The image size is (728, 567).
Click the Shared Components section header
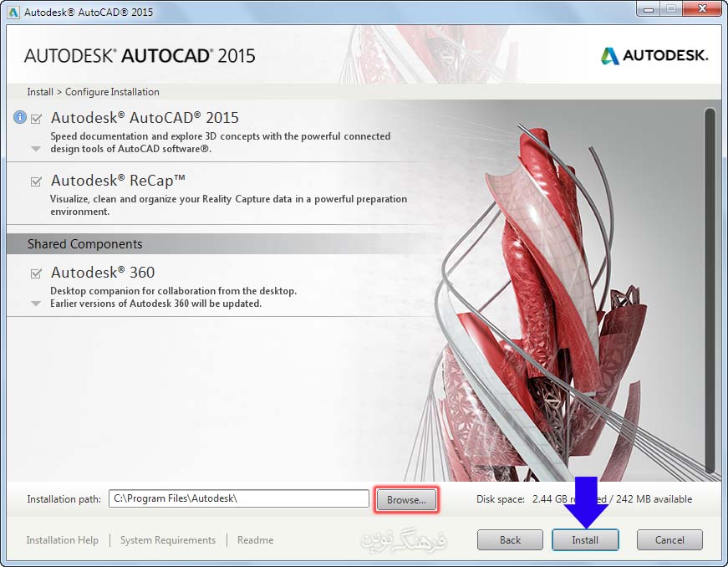[85, 244]
